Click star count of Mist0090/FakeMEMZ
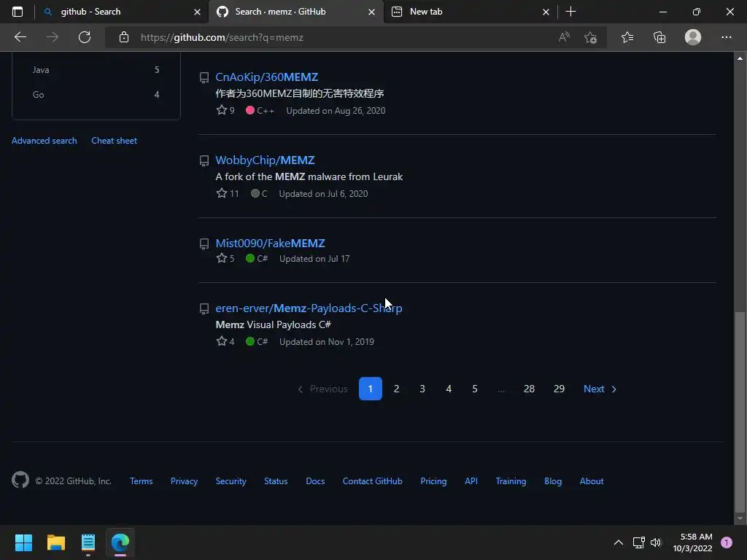 225,258
